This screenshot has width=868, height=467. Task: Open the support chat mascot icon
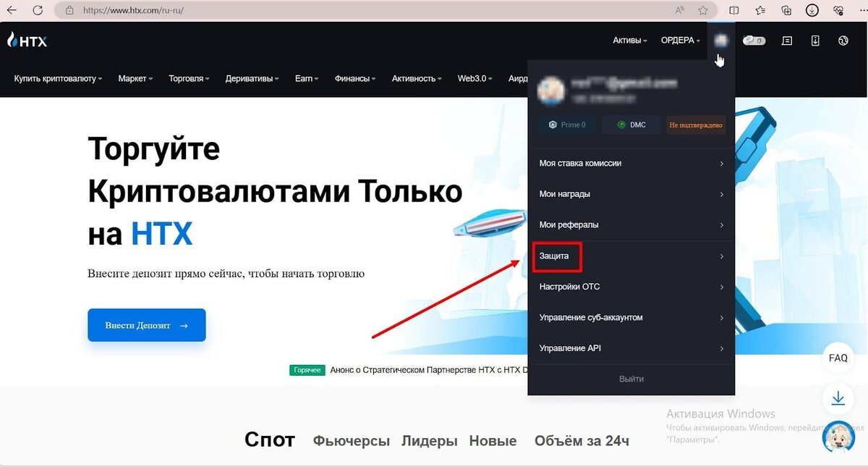[x=839, y=437]
